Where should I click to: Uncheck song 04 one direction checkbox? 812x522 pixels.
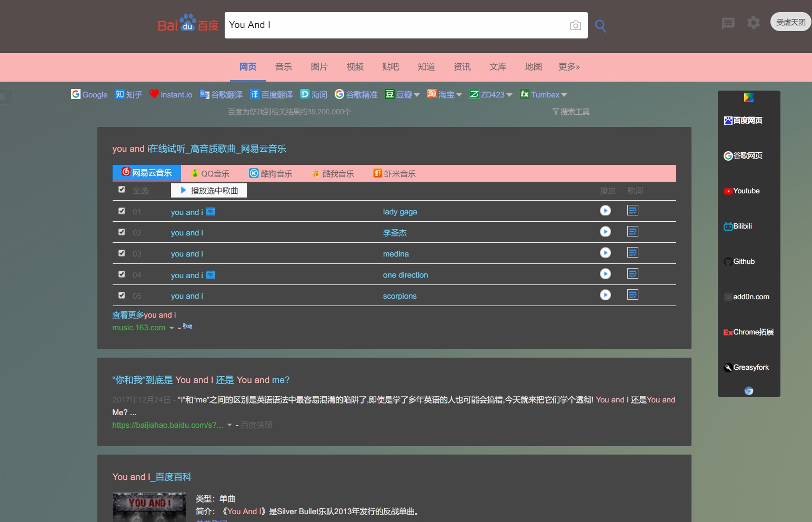point(122,274)
